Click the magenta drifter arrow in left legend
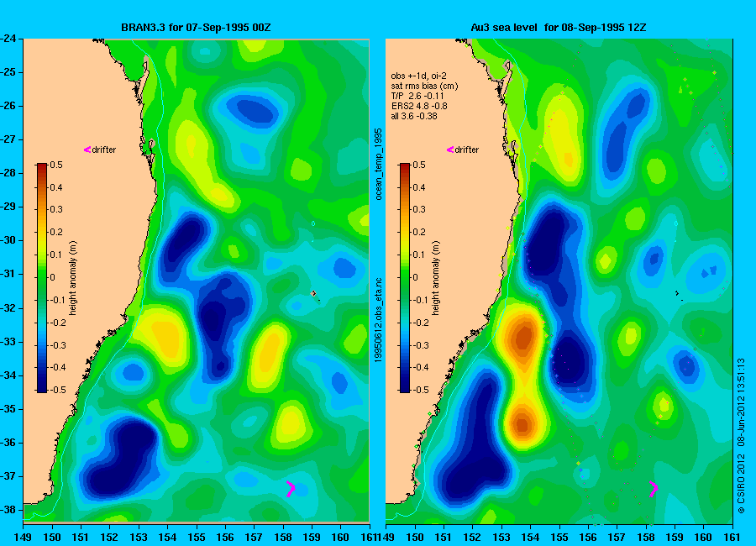The image size is (756, 546). point(87,150)
